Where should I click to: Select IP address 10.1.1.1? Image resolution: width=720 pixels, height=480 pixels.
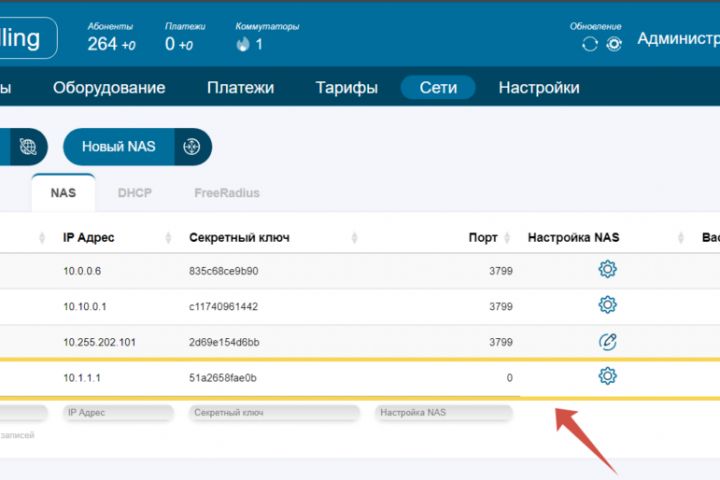[x=82, y=378]
